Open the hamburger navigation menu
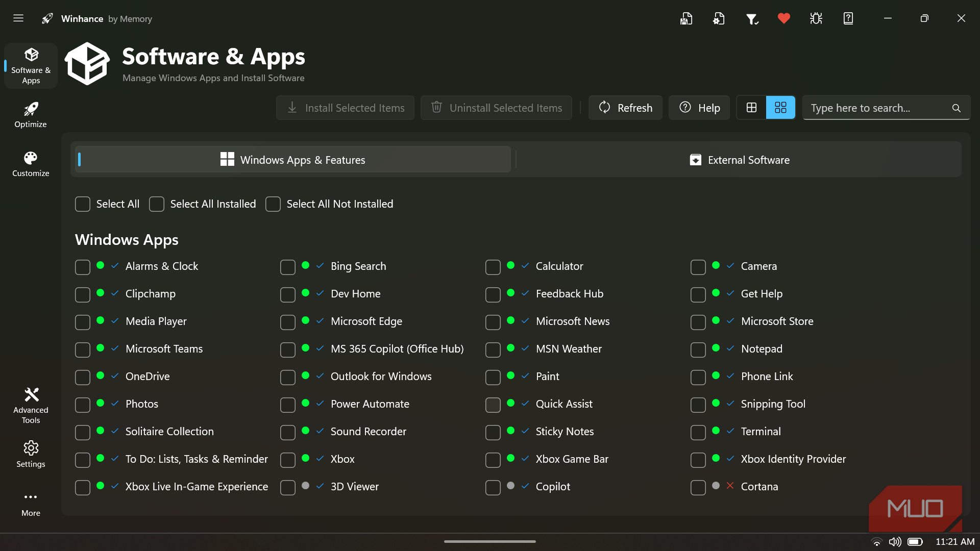Screen dimensions: 980x551 pyautogui.click(x=18, y=18)
